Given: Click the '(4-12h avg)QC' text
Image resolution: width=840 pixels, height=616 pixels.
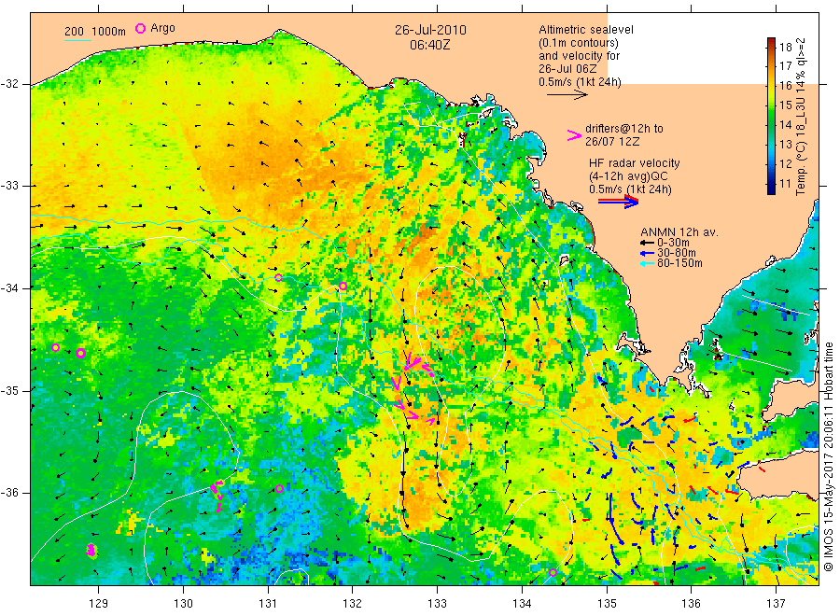Looking at the screenshot, I should pyautogui.click(x=628, y=176).
